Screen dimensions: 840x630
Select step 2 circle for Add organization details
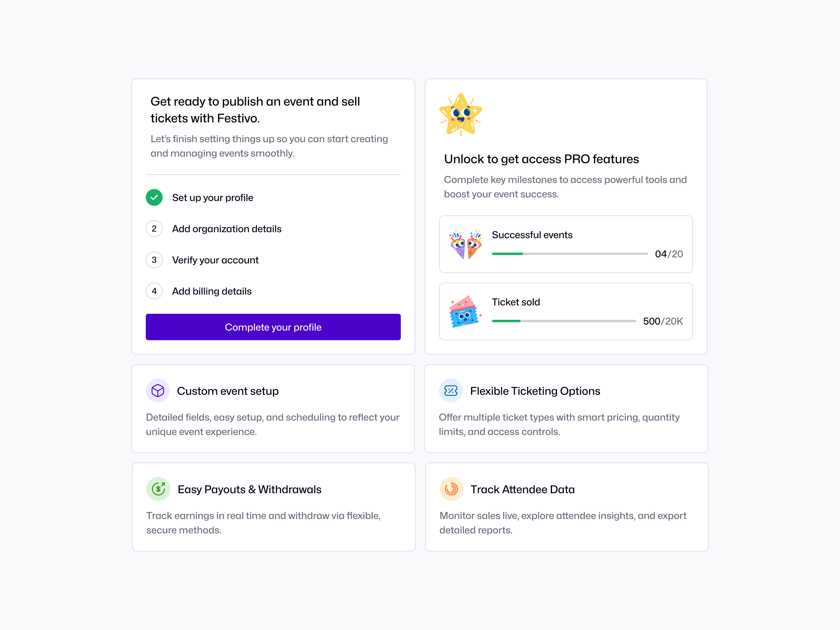point(154,229)
